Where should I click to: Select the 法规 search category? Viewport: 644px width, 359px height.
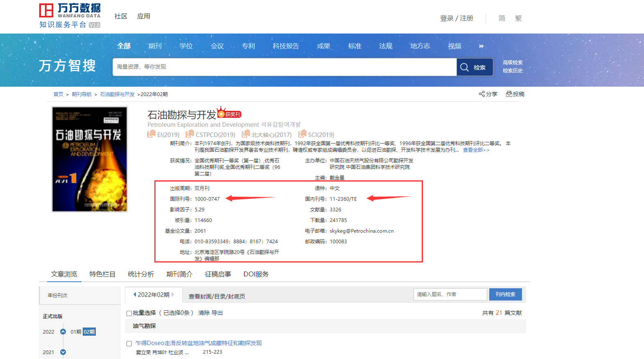[386, 46]
